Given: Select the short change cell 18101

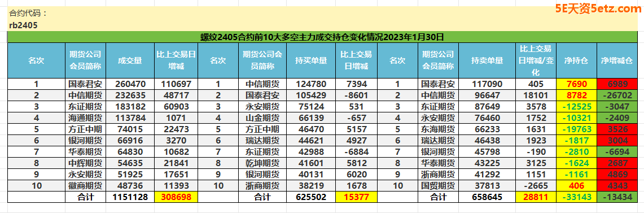Looking at the screenshot, I should point(536,95).
